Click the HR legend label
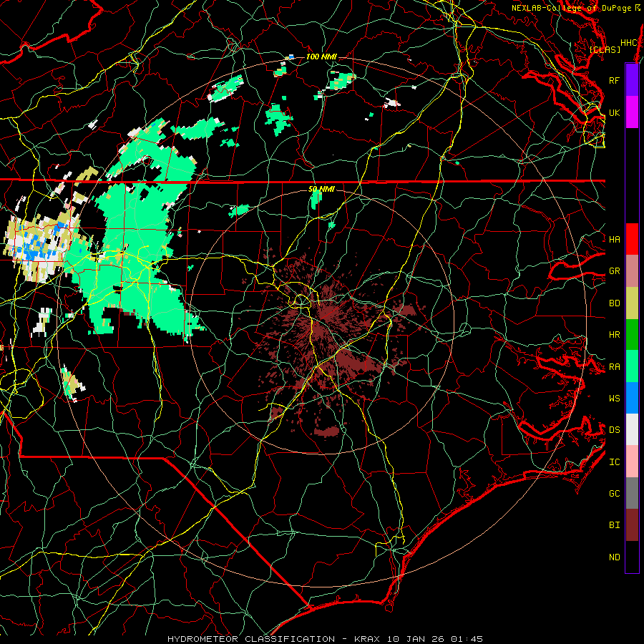The height and width of the screenshot is (644, 644). pyautogui.click(x=615, y=335)
